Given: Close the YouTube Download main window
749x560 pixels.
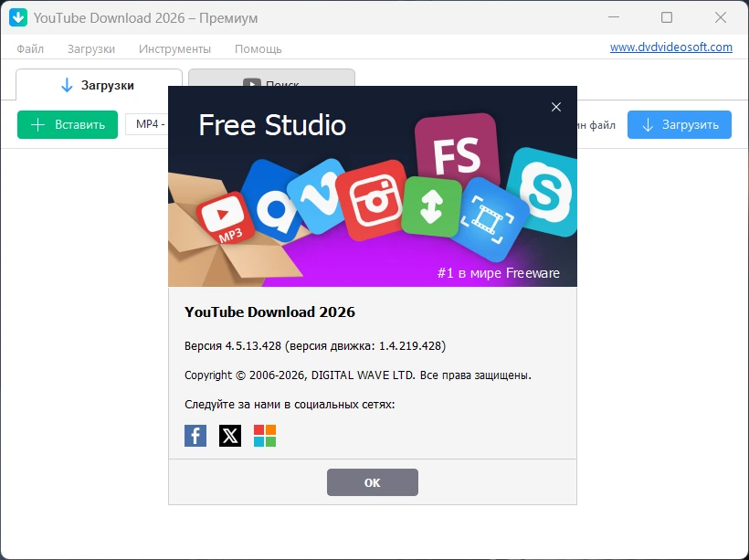Looking at the screenshot, I should coord(721,17).
